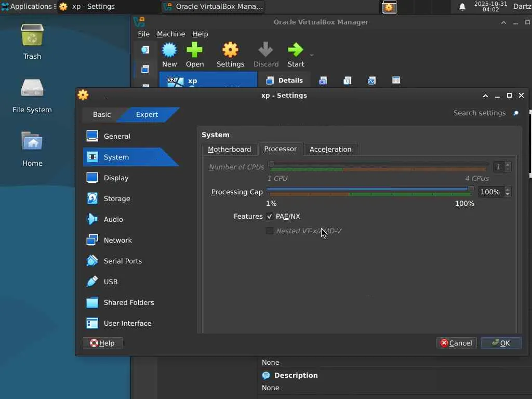Viewport: 532px width, 399px height.
Task: Select Shared Folders settings category
Action: point(130,302)
